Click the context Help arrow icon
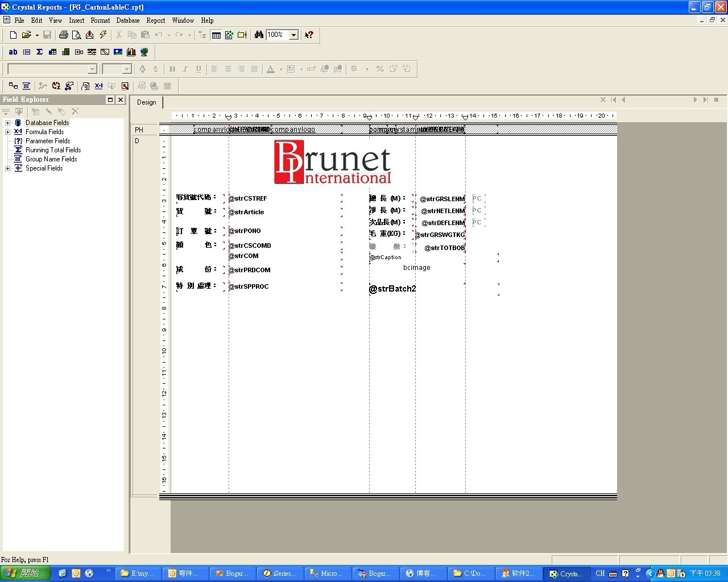The image size is (728, 582). tap(309, 35)
